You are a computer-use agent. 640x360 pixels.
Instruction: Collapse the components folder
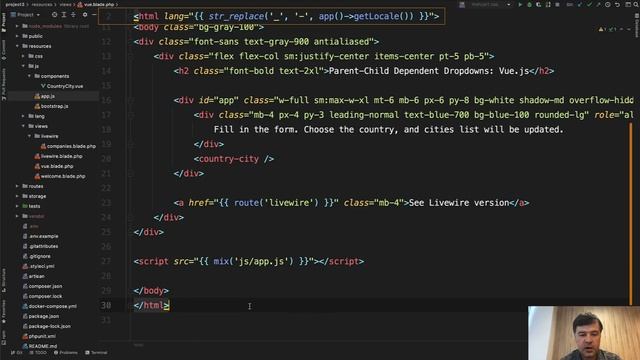coord(29,76)
